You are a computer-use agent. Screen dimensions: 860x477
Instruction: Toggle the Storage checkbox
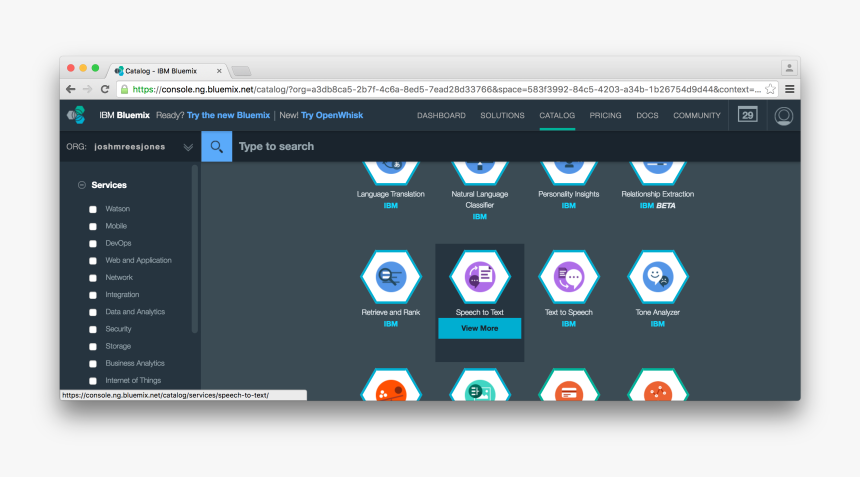click(x=93, y=347)
